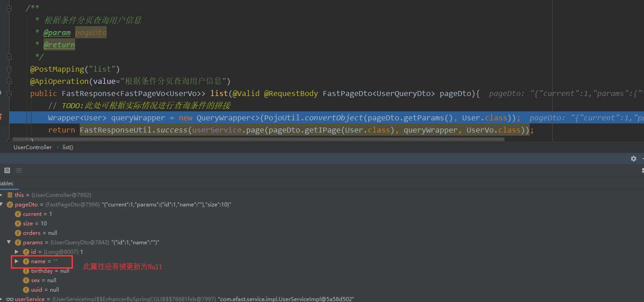Click UserController in the breadcrumb bar
644x302 pixels.
coord(32,147)
